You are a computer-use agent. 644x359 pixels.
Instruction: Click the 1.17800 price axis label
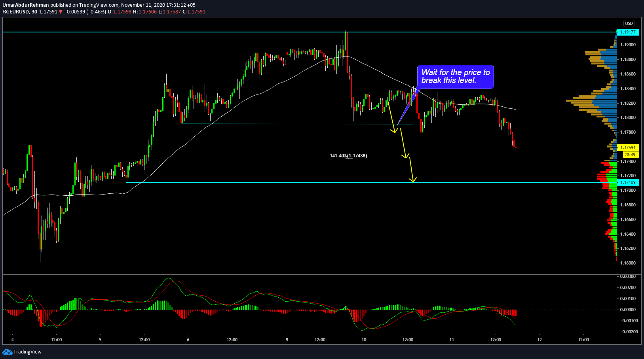coord(628,132)
